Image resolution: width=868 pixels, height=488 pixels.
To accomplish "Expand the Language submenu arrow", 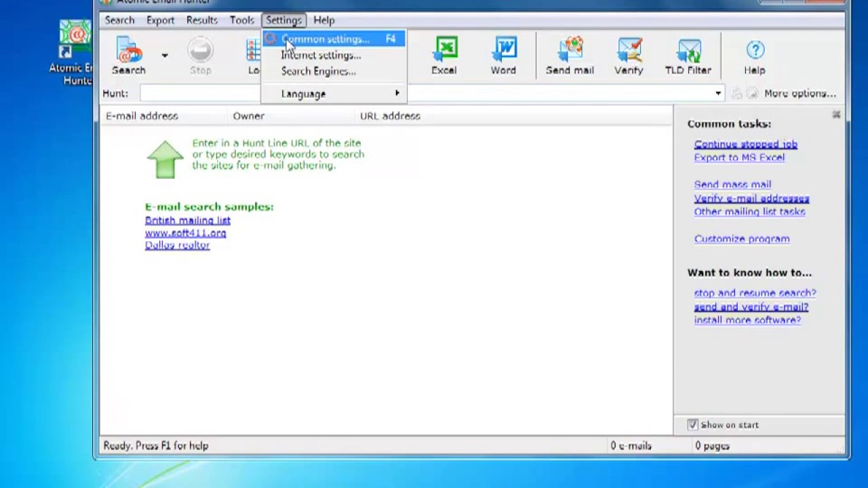I will (x=397, y=94).
